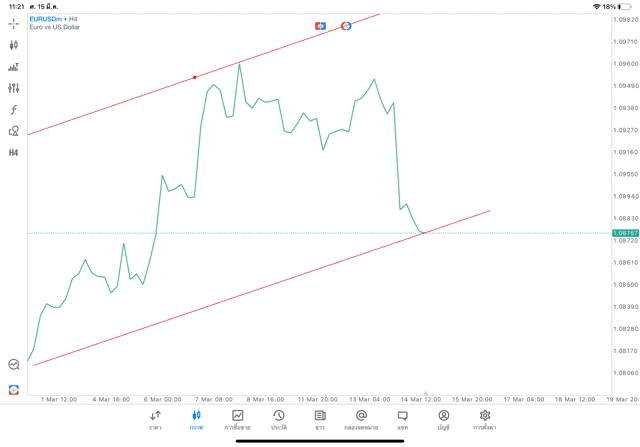Open the การซื้อขาย trade tab
The image size is (640, 447).
(237, 420)
